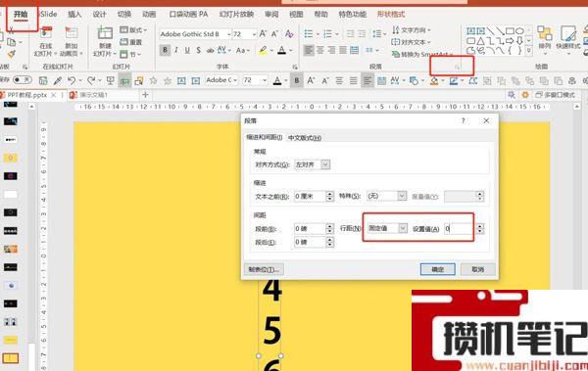Click the bullet list icon
Image resolution: width=588 pixels, height=371 pixels.
309,34
